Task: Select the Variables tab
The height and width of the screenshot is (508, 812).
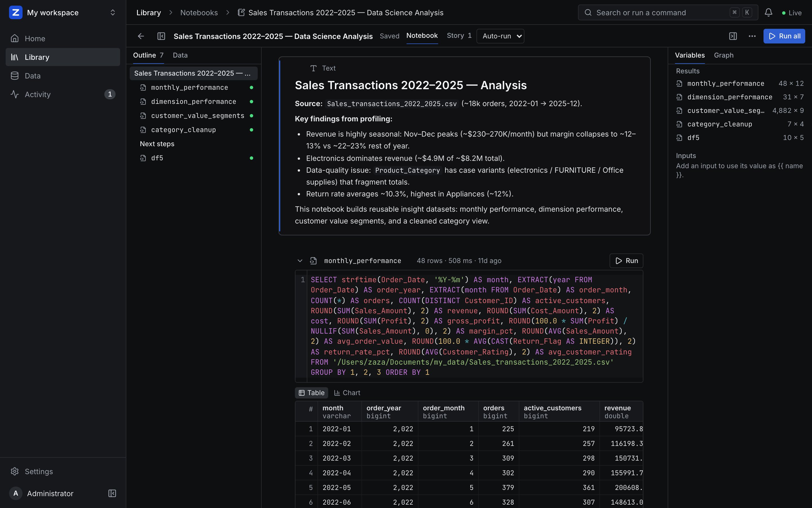Action: pos(690,55)
